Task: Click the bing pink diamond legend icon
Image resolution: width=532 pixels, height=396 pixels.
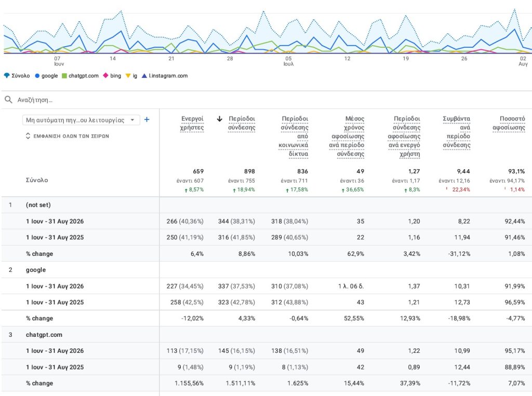Action: [105, 75]
